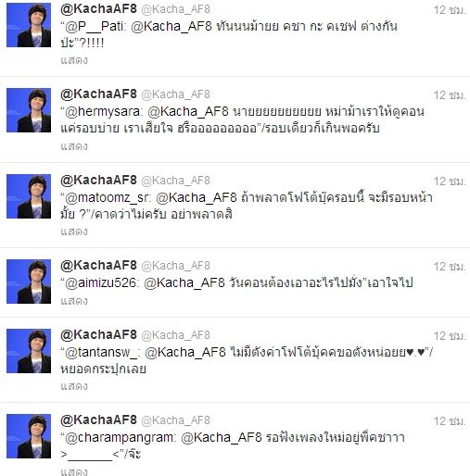Click the @KachaAF8 name on the hermysara tweet
470x476 pixels.
[x=98, y=94]
